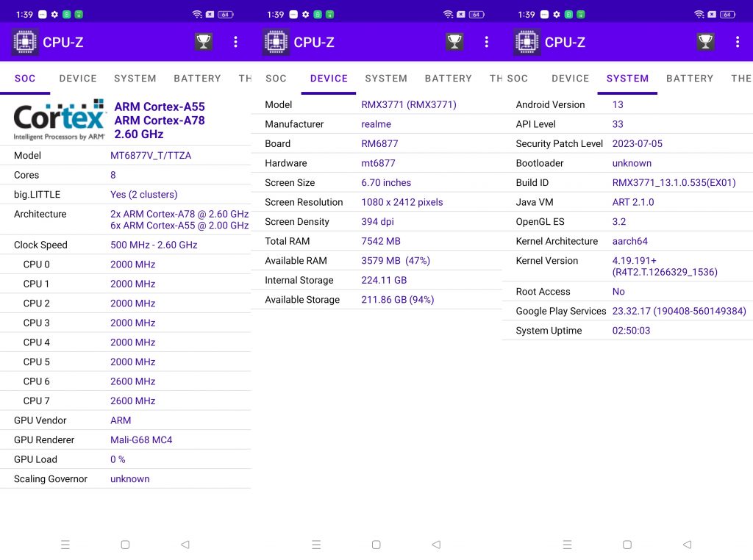The height and width of the screenshot is (560, 753).
Task: Tap the back button on the SYSTEM screen
Action: click(x=688, y=545)
